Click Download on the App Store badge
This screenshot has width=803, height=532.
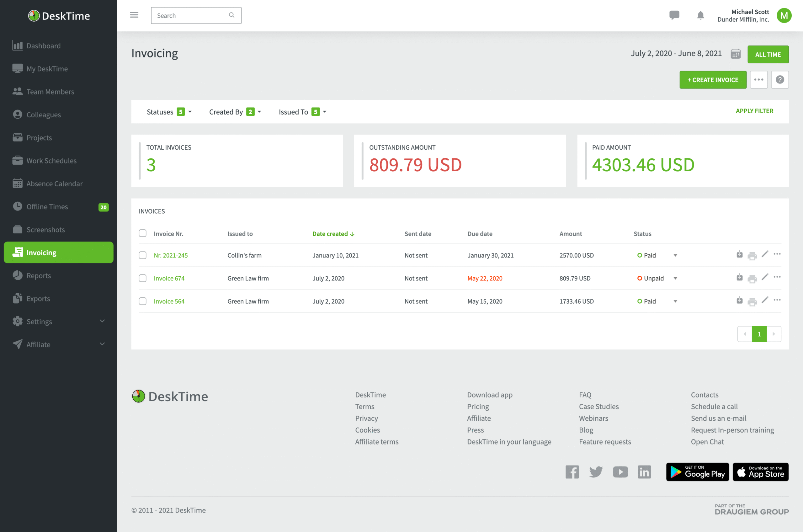coord(761,472)
